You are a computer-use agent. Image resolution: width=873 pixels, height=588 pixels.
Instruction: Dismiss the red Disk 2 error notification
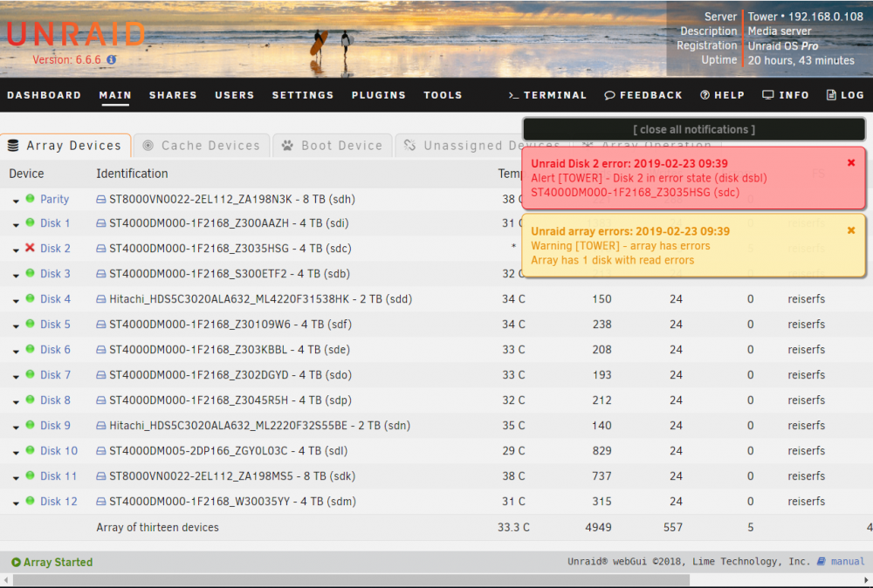[x=850, y=162]
